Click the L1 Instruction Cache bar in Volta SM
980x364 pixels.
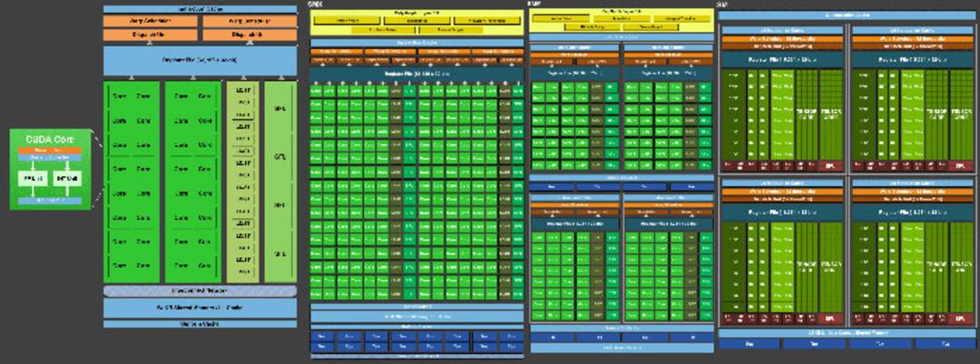[847, 15]
